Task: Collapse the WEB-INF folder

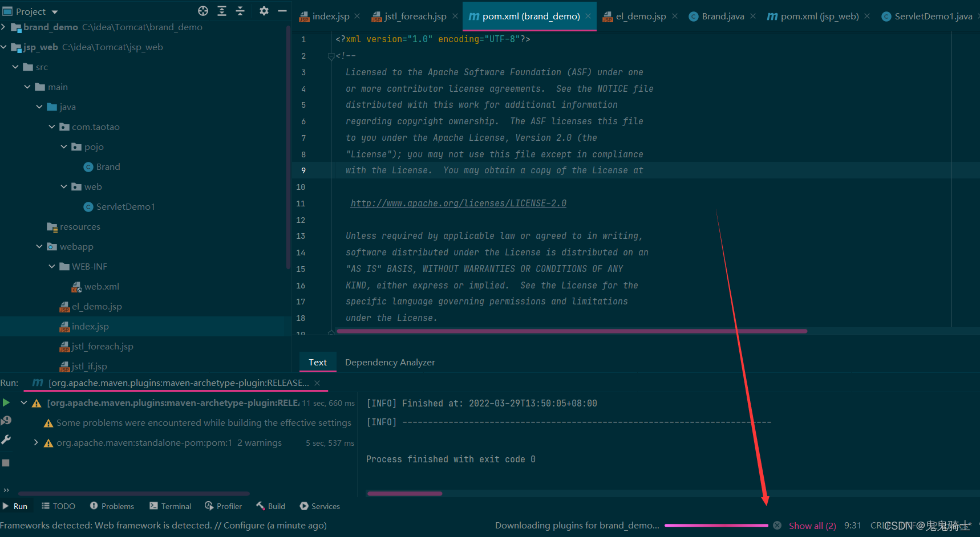Action: coord(52,266)
